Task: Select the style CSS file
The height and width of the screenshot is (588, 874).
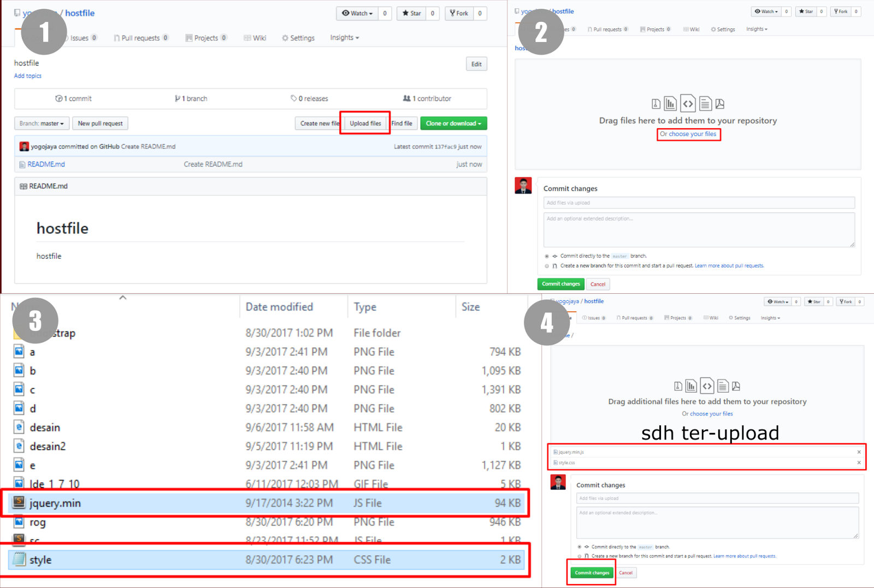Action: point(267,560)
